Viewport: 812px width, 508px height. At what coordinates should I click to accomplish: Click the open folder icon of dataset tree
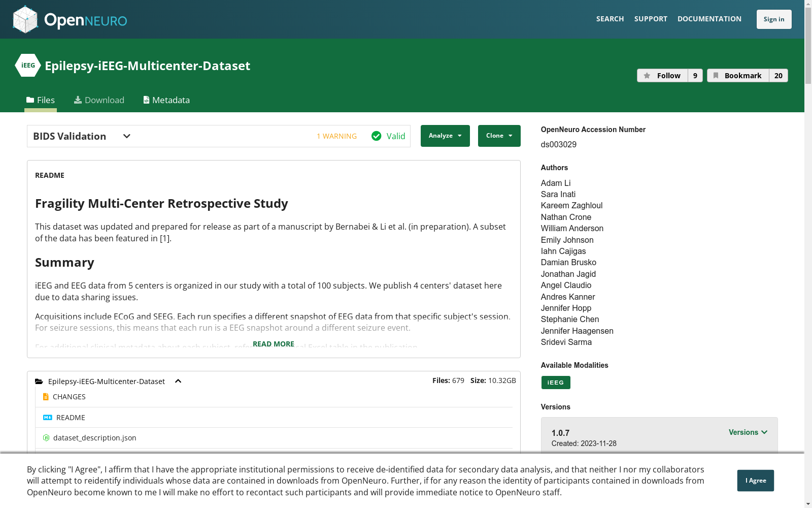(x=39, y=382)
